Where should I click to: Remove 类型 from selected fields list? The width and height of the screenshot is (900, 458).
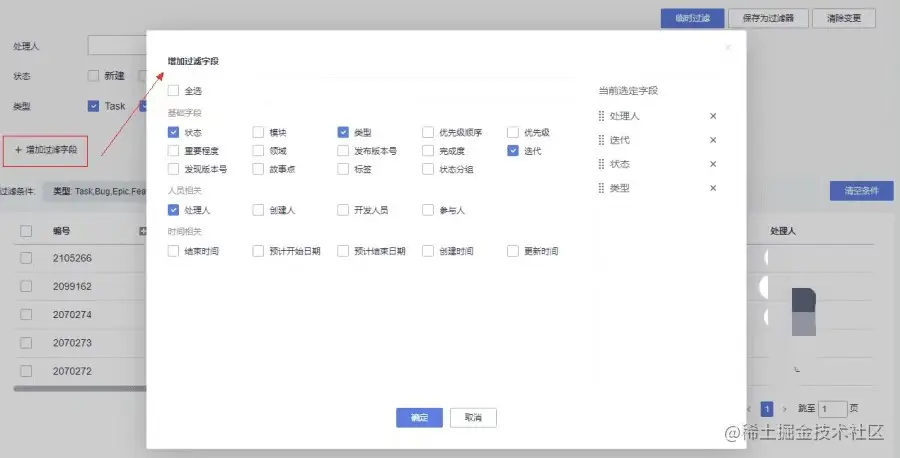(x=713, y=188)
